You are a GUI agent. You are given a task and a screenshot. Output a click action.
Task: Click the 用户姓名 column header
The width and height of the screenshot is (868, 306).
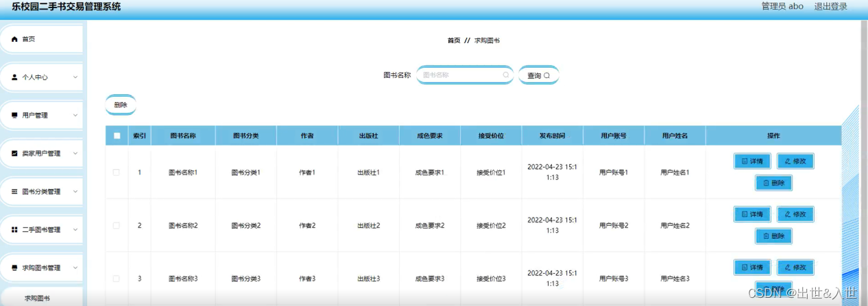click(675, 136)
